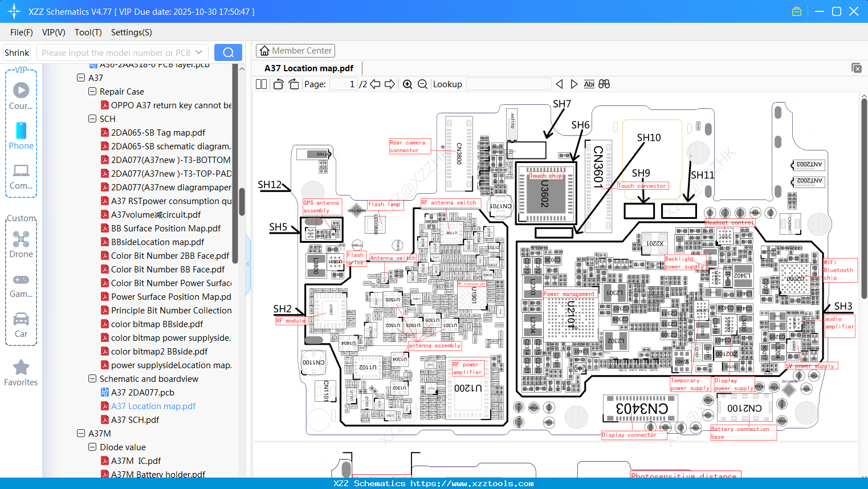Click the file tree scroll-up arrow
The width and height of the screenshot is (868, 489).
pos(242,68)
